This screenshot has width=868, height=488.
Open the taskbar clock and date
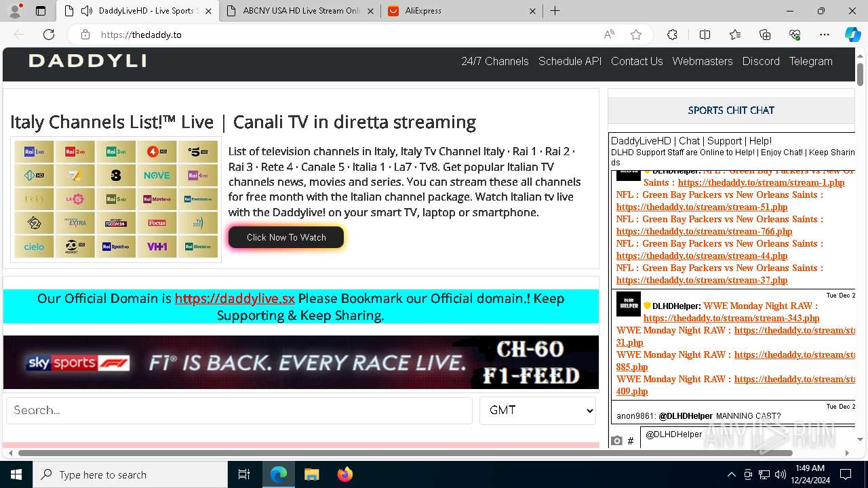coord(810,474)
